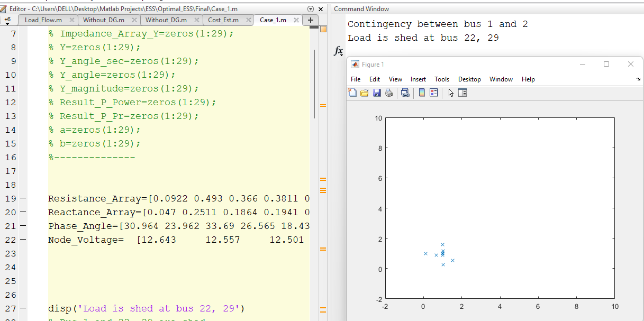The image size is (644, 321).
Task: Click the fx function hints icon
Action: (x=338, y=51)
